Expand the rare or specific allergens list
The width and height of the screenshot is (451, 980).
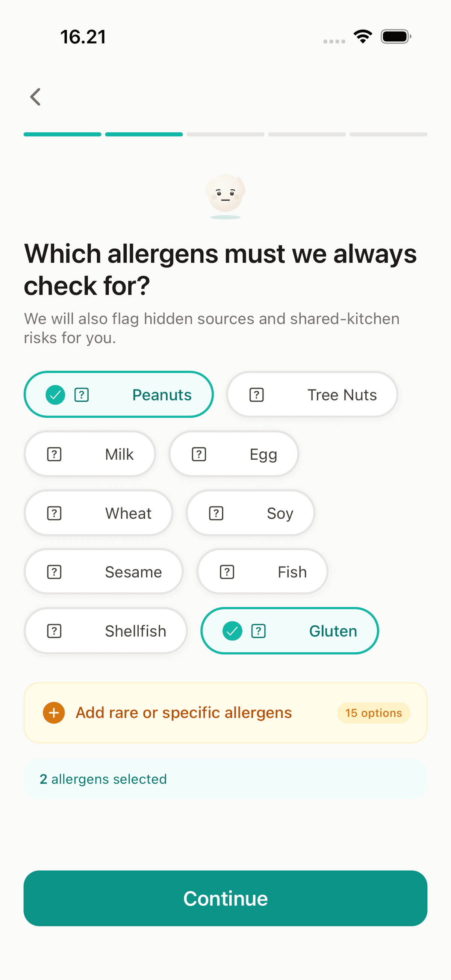coord(184,713)
